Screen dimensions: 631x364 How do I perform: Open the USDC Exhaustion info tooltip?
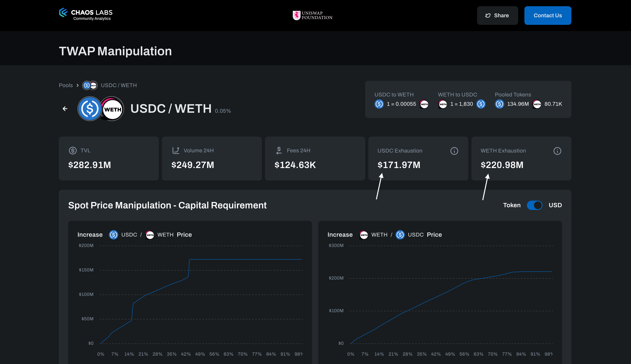[454, 151]
